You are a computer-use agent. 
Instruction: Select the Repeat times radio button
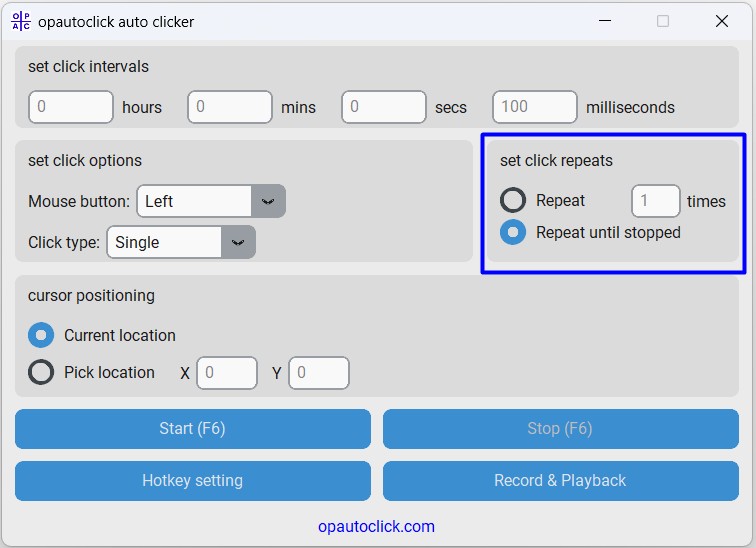(513, 200)
